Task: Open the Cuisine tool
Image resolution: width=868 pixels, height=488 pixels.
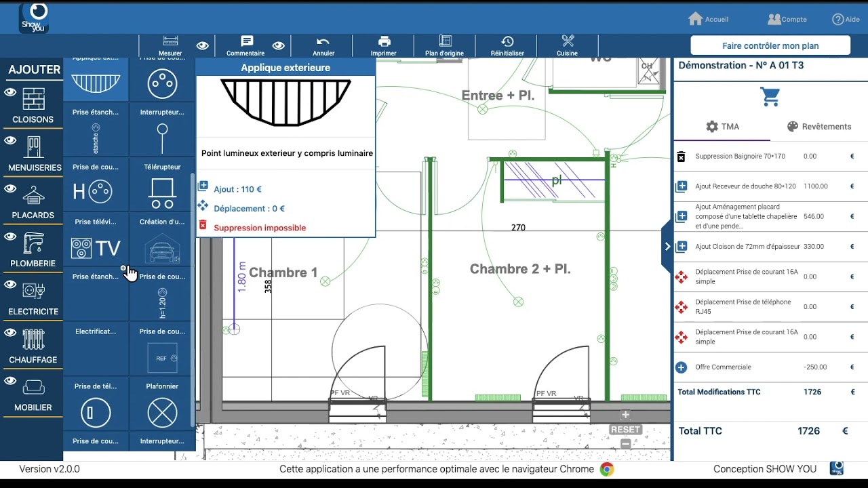Action: pos(568,45)
